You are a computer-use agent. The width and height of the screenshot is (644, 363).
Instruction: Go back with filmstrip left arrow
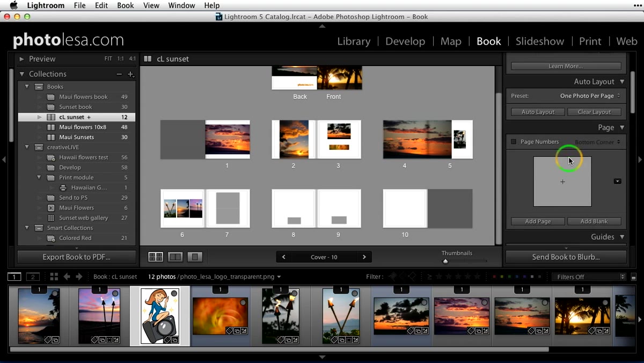67,277
